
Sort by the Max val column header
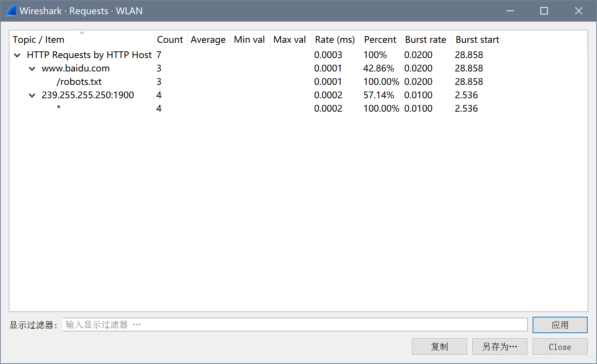(290, 39)
